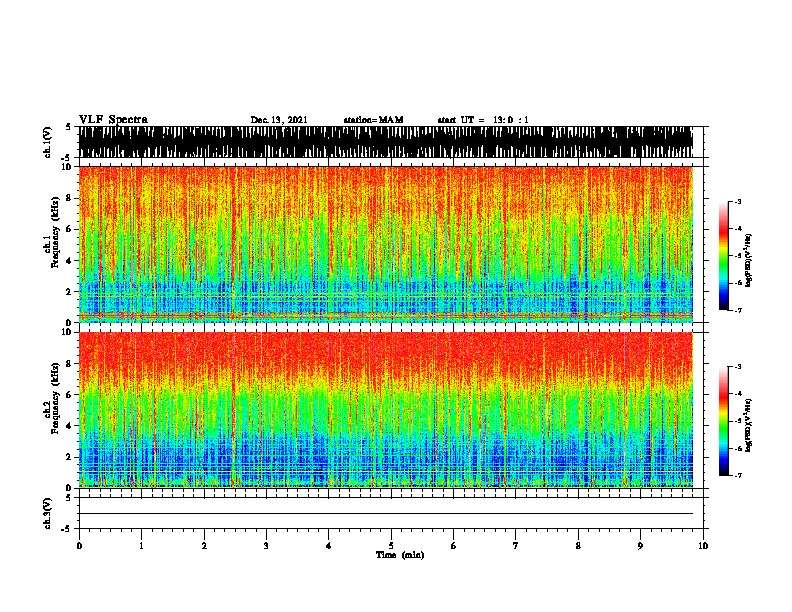
Task: Click inside the ch.1 spectrogram plot
Action: coord(386,244)
